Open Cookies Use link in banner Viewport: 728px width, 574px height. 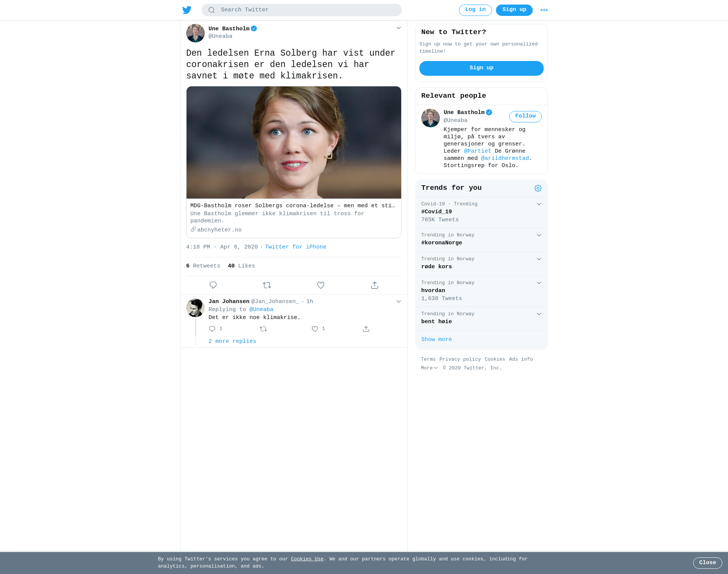[307, 559]
